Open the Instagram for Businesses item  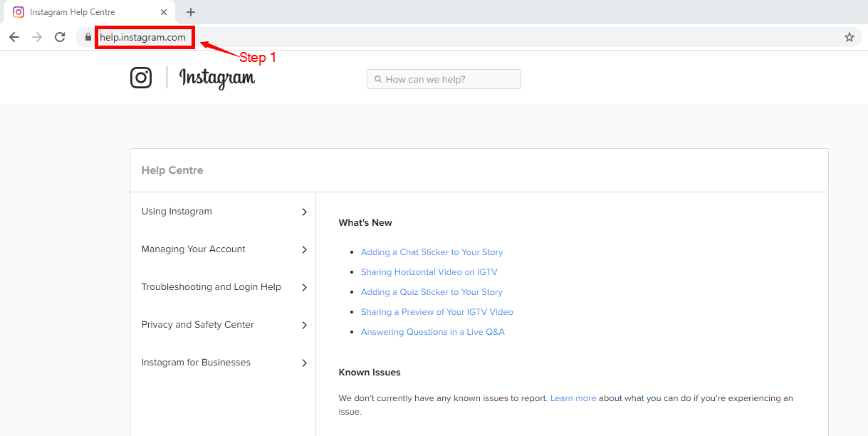pyautogui.click(x=223, y=363)
